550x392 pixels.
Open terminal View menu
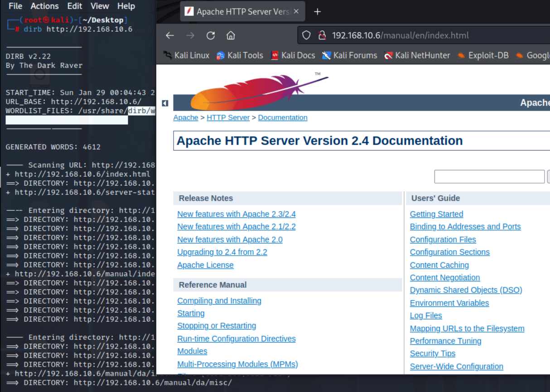(100, 6)
